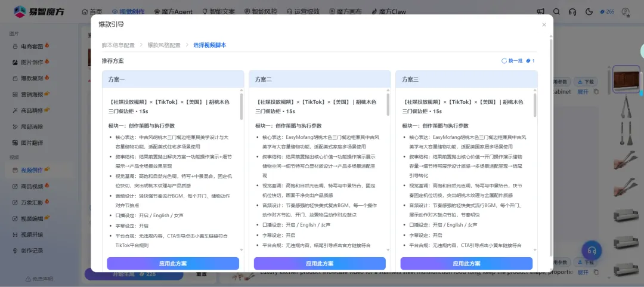Open 视频拼接 in the sidebar
The image size is (644, 287).
[x=32, y=234]
